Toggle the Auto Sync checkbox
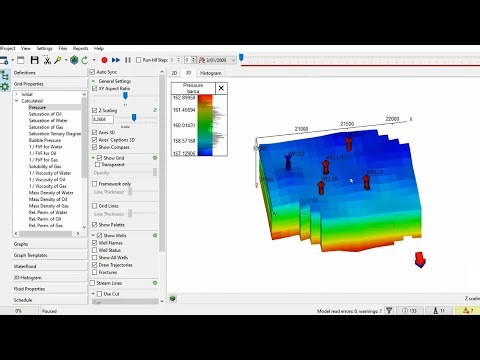 point(92,72)
